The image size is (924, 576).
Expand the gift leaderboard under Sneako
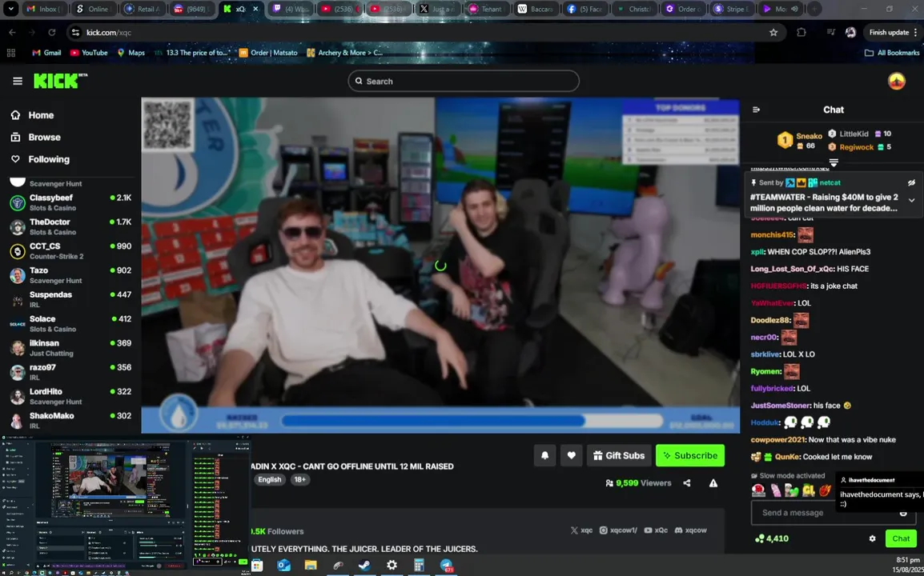click(x=834, y=162)
